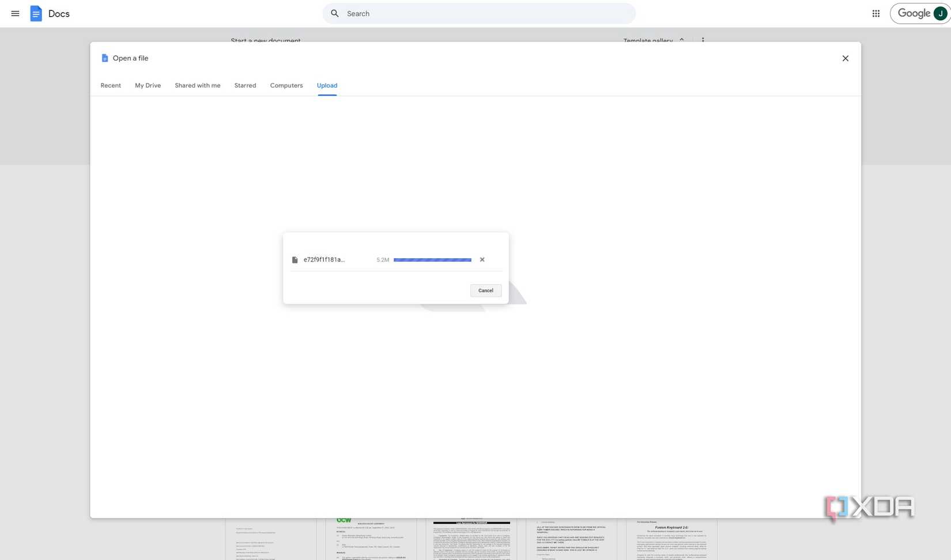Click the file icon next to e72f9f1f181a
The image size is (951, 560).
[x=295, y=259]
